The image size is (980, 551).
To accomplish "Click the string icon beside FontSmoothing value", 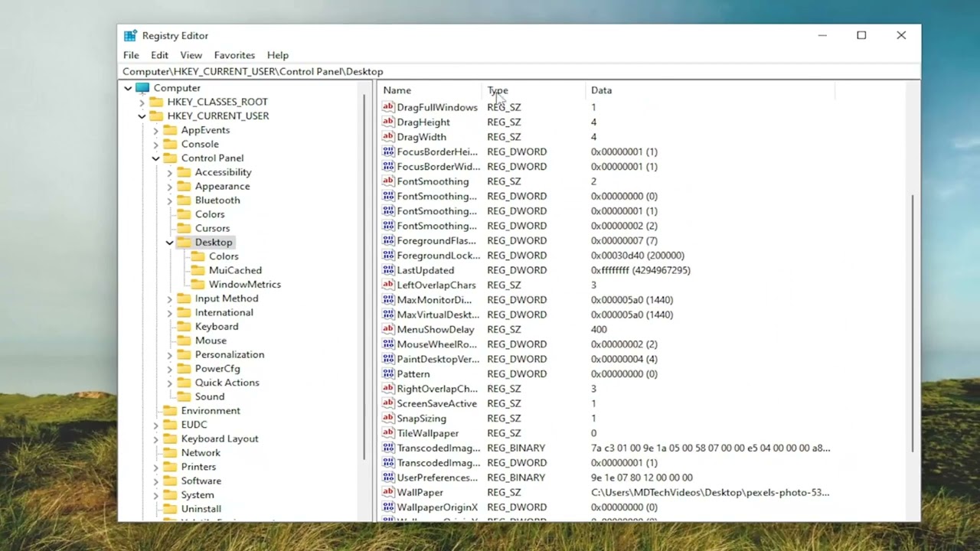I will (x=388, y=181).
